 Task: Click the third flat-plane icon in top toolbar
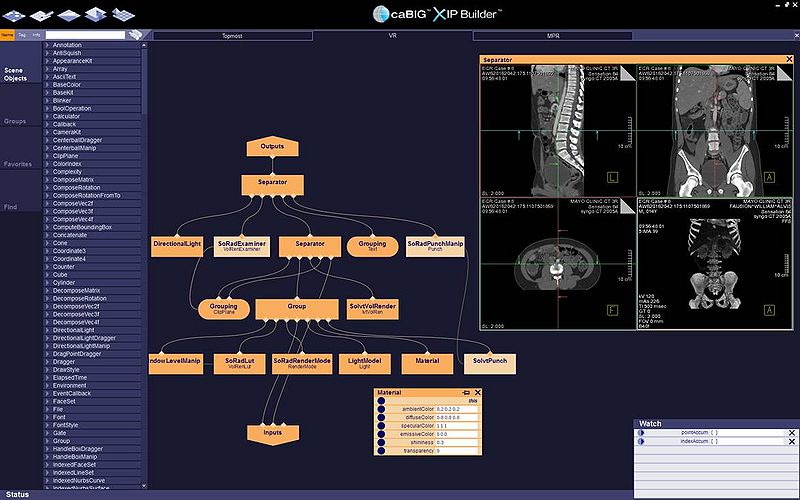point(69,14)
